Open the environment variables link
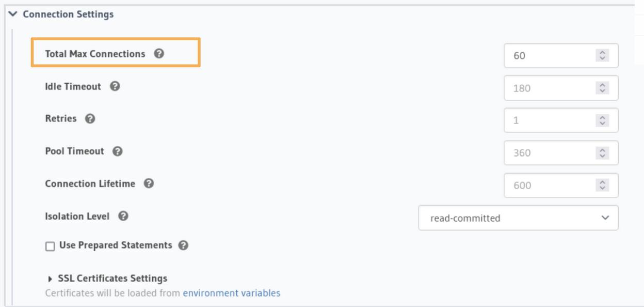Viewport: 644px width, 307px height. pos(232,293)
